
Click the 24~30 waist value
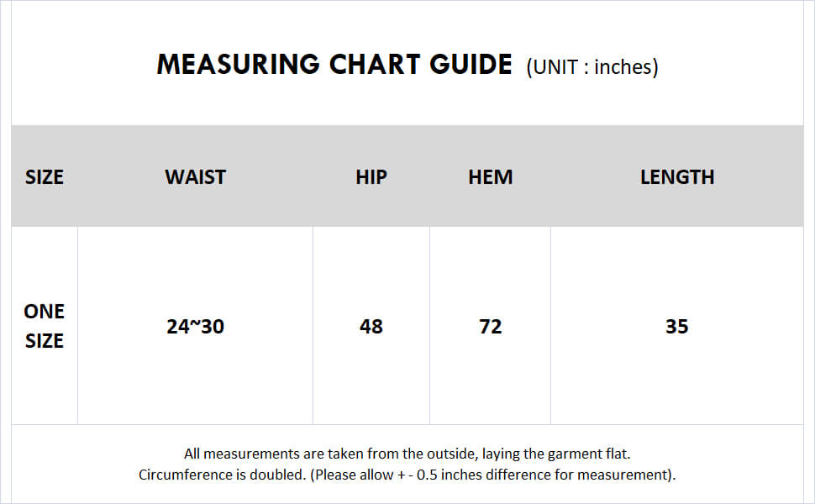tap(196, 326)
